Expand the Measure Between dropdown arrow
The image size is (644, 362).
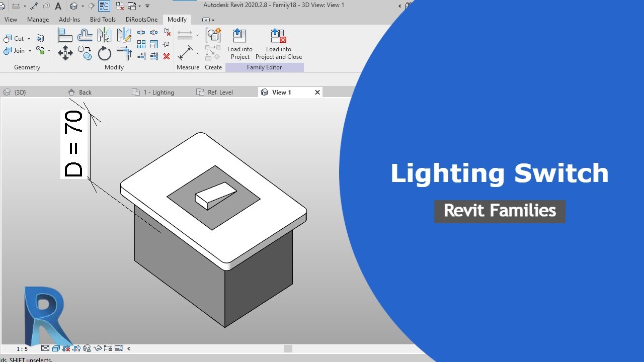pyautogui.click(x=197, y=35)
